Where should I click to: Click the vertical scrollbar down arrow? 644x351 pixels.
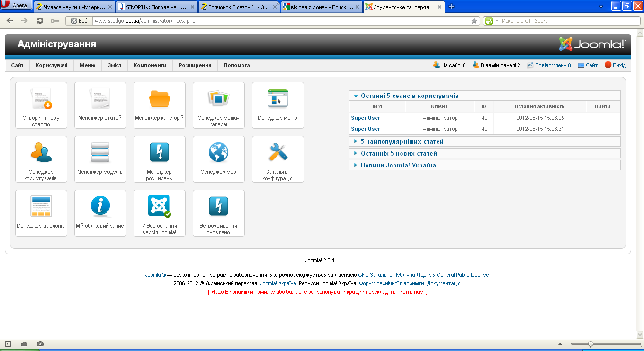639,334
